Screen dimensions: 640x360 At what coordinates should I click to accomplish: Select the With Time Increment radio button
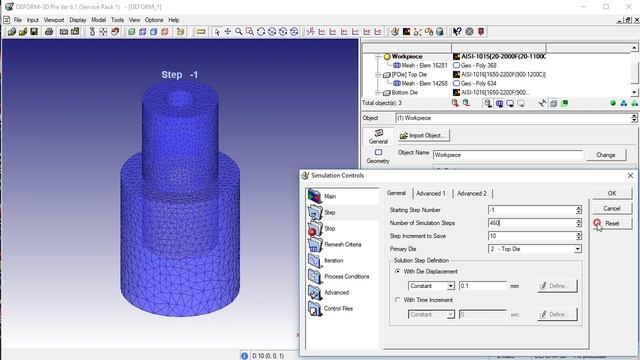pos(398,300)
